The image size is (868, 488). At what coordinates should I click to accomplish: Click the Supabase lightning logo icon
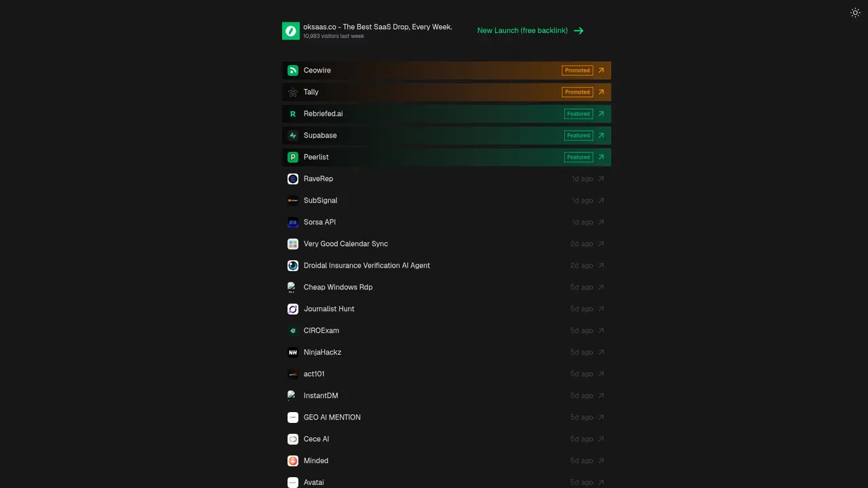tap(293, 136)
